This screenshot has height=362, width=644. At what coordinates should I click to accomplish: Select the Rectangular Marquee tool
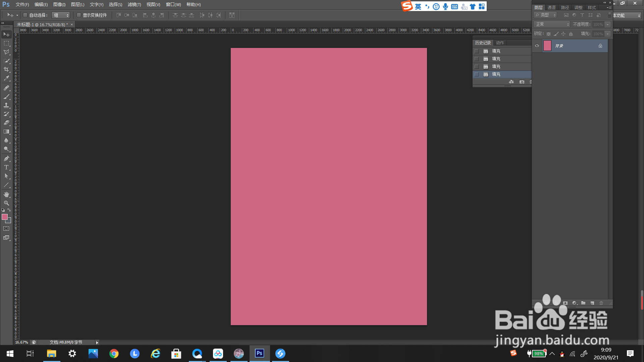tap(6, 43)
